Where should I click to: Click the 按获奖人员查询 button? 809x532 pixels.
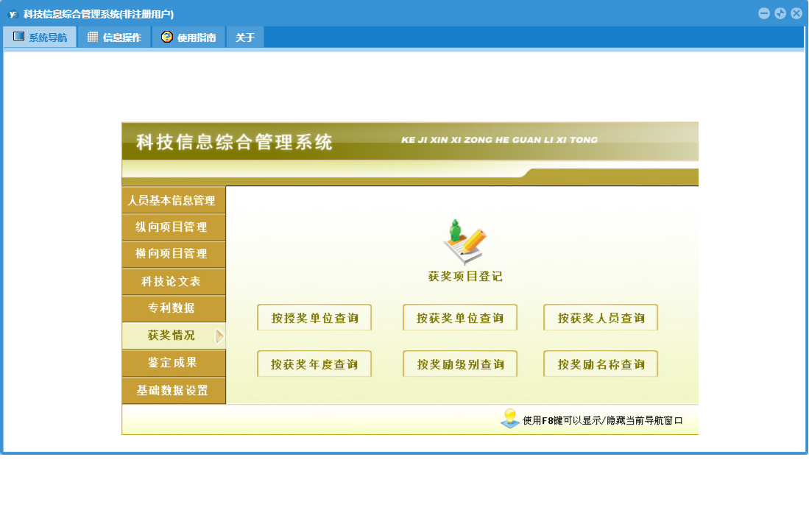click(601, 318)
